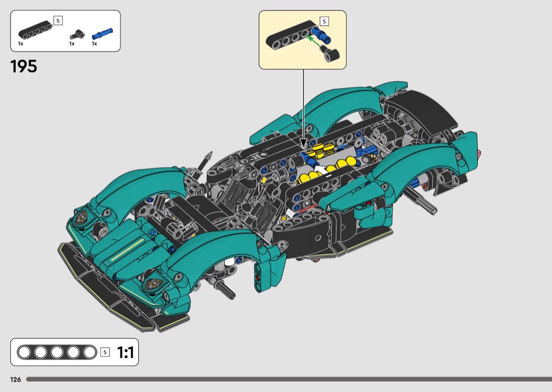Click the black arrowhead pointing to engine
Image resolution: width=552 pixels, height=392 pixels.
click(x=303, y=143)
